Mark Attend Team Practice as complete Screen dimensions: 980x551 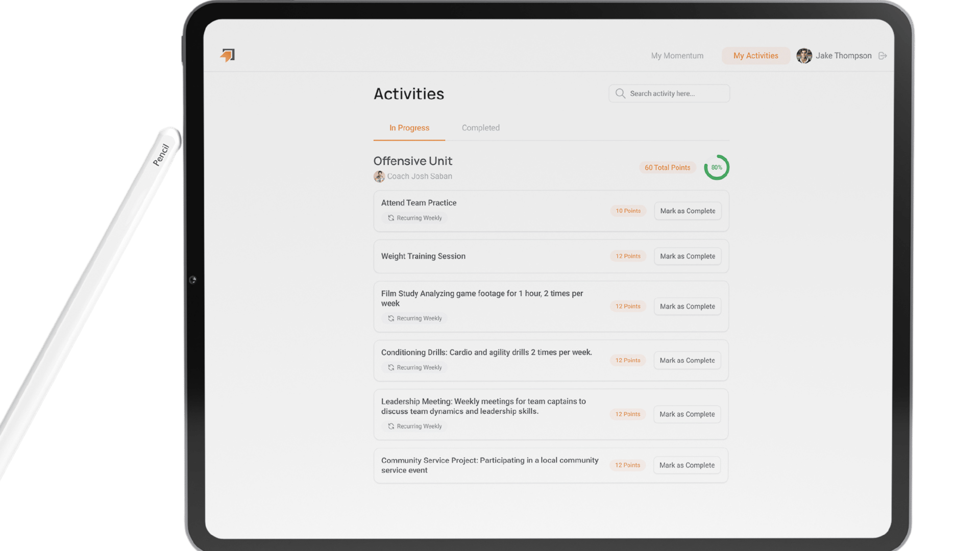(x=688, y=211)
